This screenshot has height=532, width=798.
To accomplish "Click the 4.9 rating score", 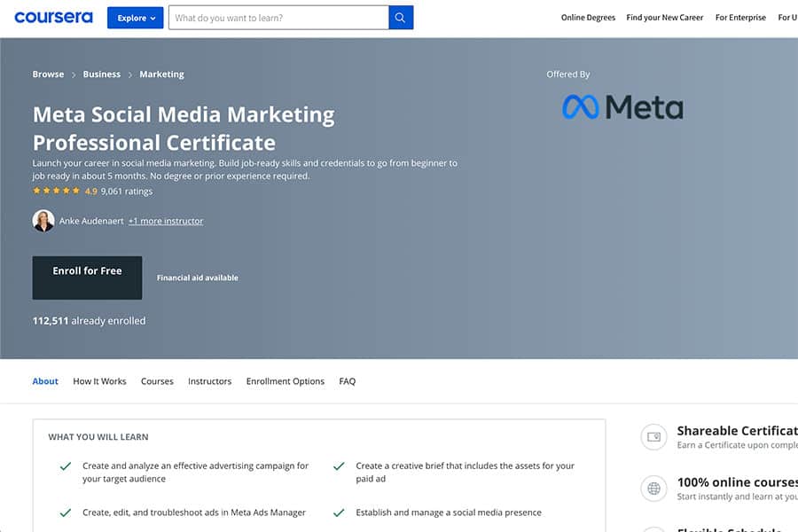I will click(91, 192).
